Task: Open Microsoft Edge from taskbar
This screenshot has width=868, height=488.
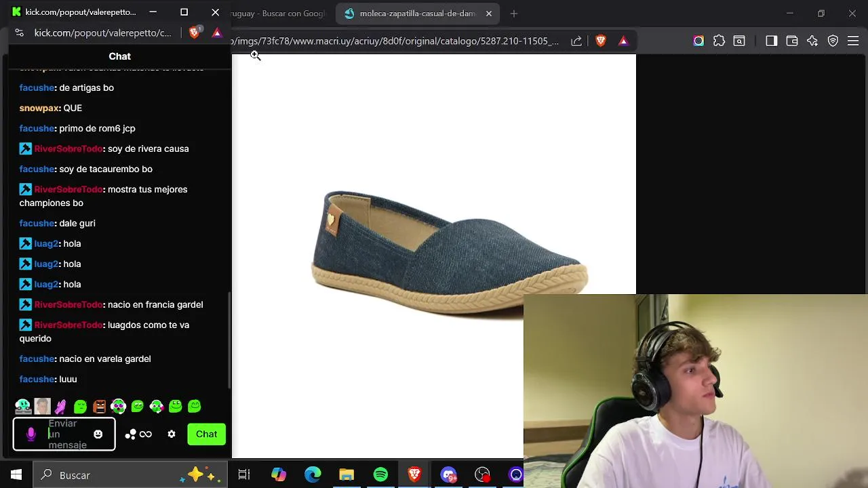Action: (313, 475)
